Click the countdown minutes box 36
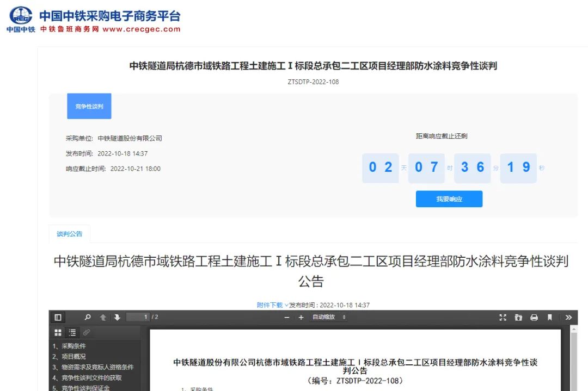588x391 pixels. click(473, 168)
